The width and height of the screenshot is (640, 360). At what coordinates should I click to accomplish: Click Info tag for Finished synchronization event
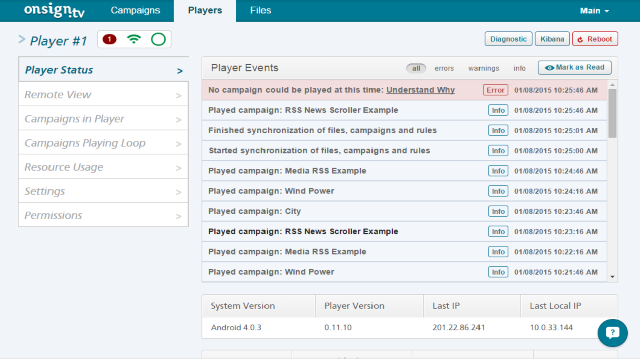(498, 131)
